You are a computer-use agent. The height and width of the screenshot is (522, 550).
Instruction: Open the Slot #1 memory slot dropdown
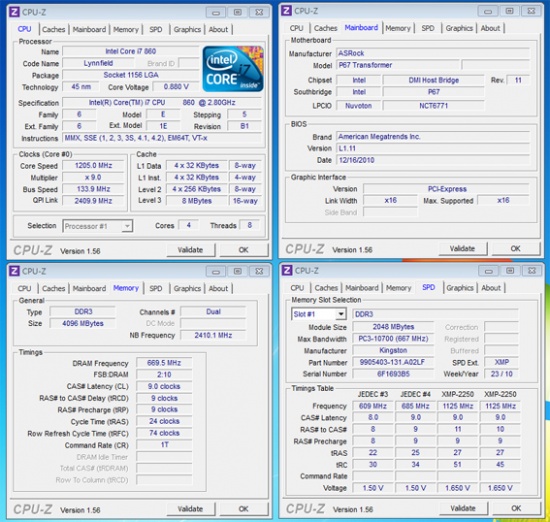click(x=340, y=314)
